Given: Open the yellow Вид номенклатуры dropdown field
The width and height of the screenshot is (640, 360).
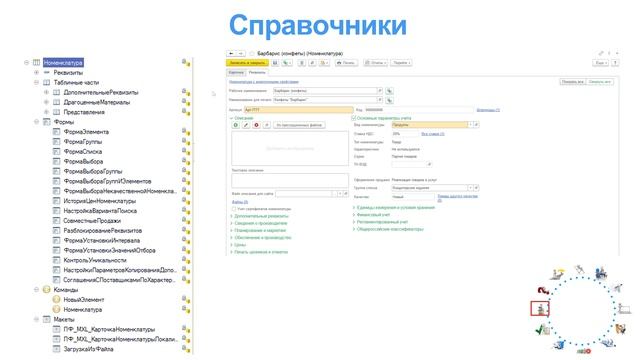Looking at the screenshot, I should tap(429, 125).
